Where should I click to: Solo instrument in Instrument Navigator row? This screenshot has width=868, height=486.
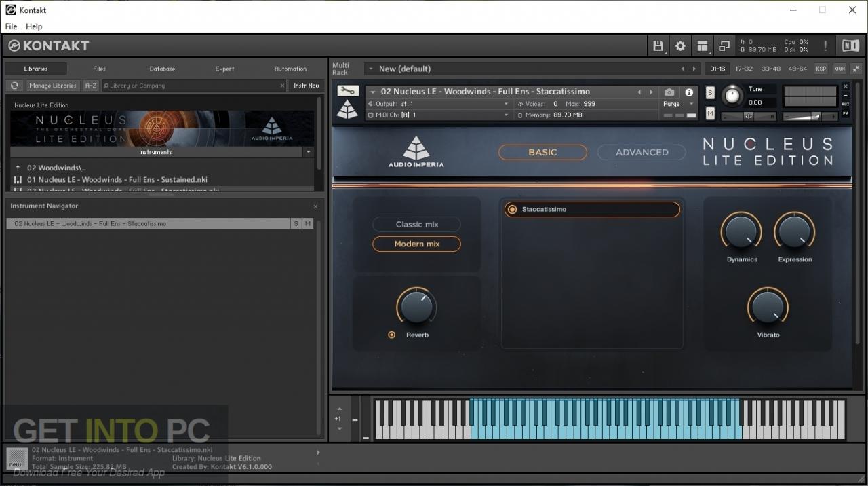296,223
